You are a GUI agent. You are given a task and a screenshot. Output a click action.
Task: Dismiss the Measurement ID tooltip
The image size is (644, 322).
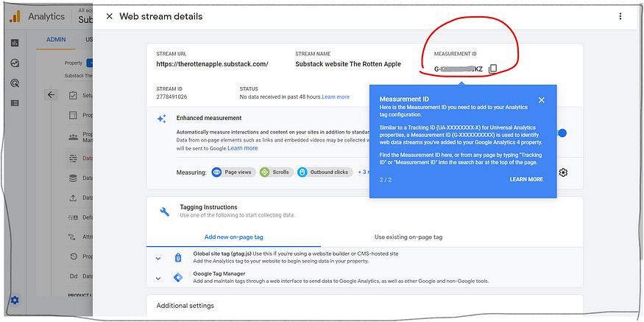coord(541,100)
